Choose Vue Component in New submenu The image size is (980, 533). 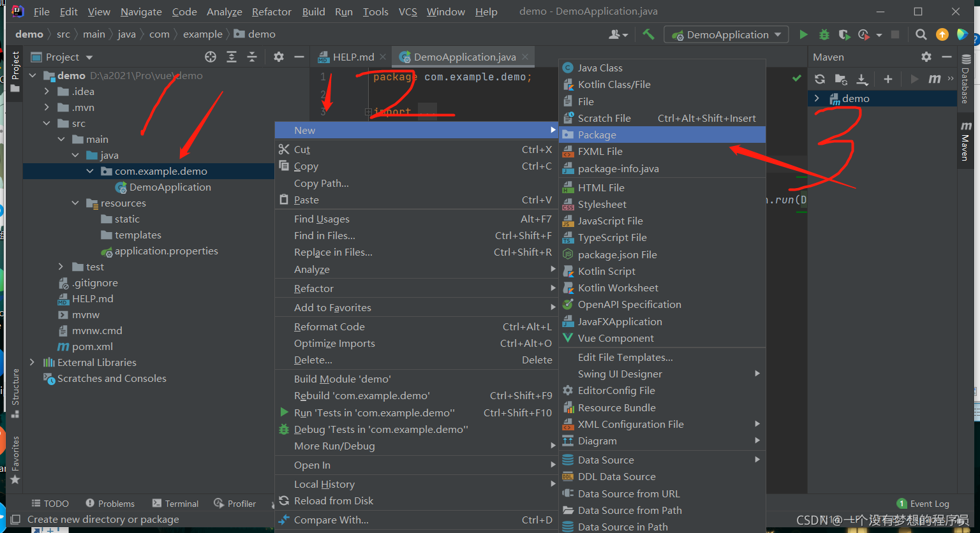click(662, 338)
